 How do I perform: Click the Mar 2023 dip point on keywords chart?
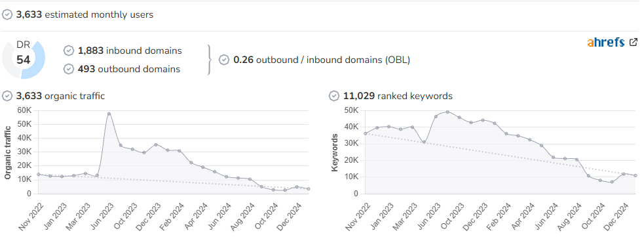click(424, 142)
